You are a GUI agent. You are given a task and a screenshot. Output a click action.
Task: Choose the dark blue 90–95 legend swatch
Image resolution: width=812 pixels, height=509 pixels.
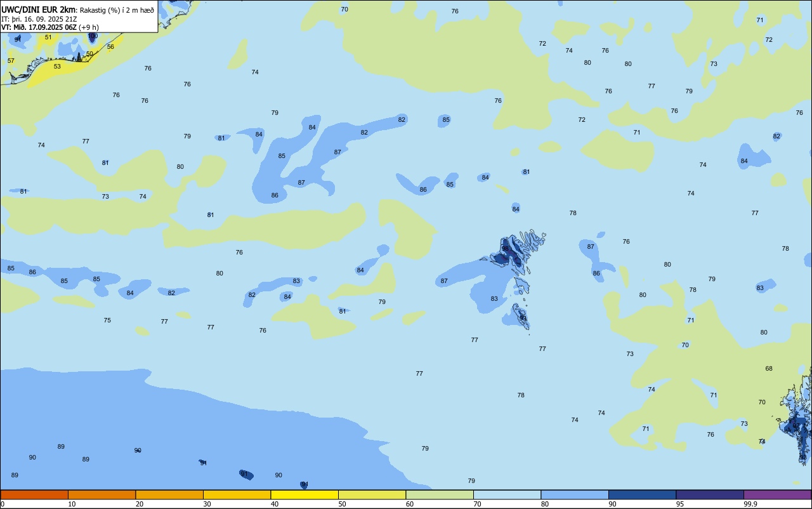tap(642, 494)
